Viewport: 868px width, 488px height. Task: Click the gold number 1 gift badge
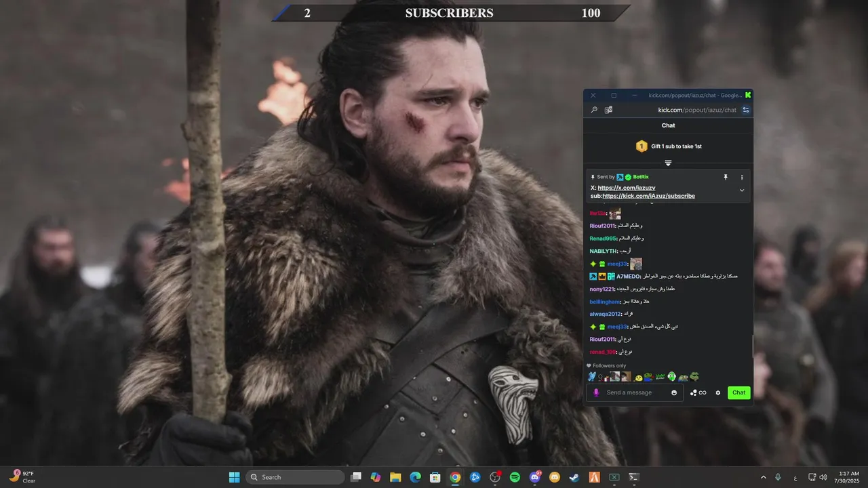(x=642, y=146)
